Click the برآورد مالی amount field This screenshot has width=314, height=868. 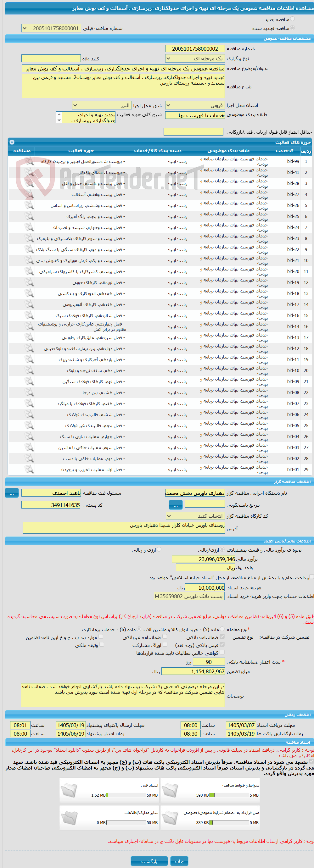203,559
